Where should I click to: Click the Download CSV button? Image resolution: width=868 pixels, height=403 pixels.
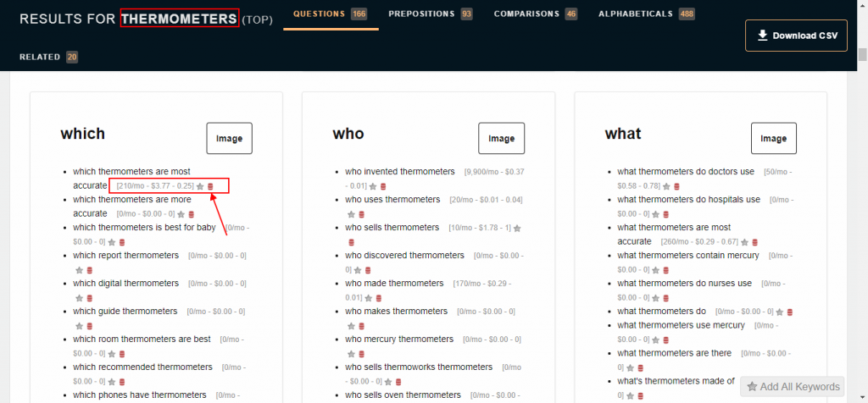(795, 36)
